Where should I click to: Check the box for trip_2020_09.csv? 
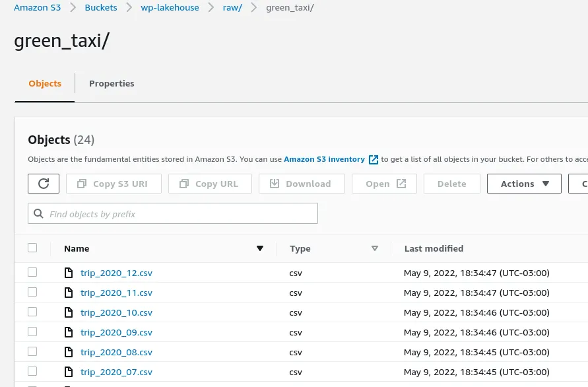[32, 332]
